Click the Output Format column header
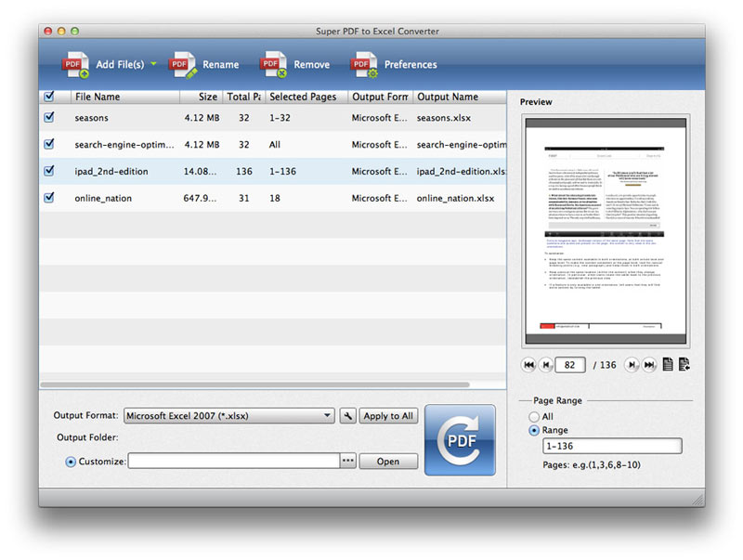Screen dimensions: 743x560 [381, 97]
